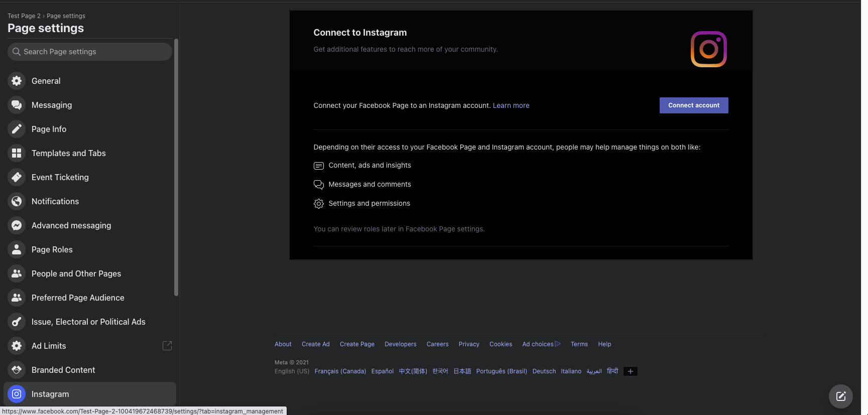
Task: Open People and Other Pages
Action: point(90,273)
